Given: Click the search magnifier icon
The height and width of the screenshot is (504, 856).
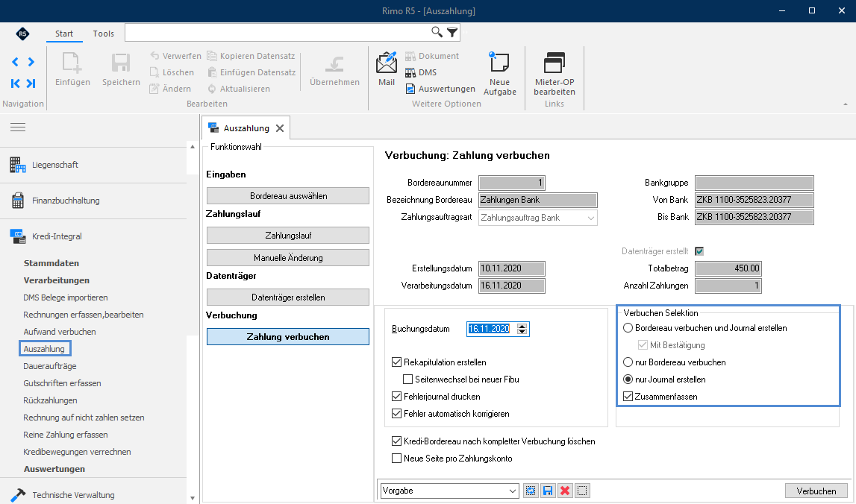Looking at the screenshot, I should tap(437, 32).
